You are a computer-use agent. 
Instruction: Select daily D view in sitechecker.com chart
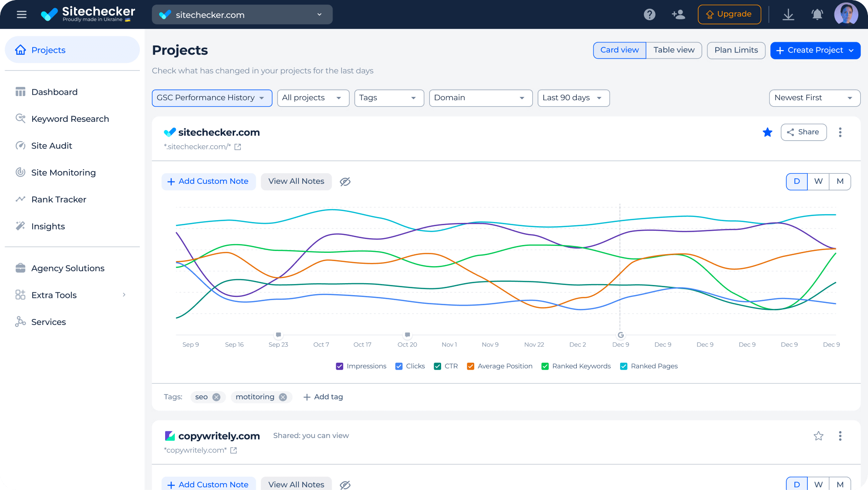tap(797, 182)
